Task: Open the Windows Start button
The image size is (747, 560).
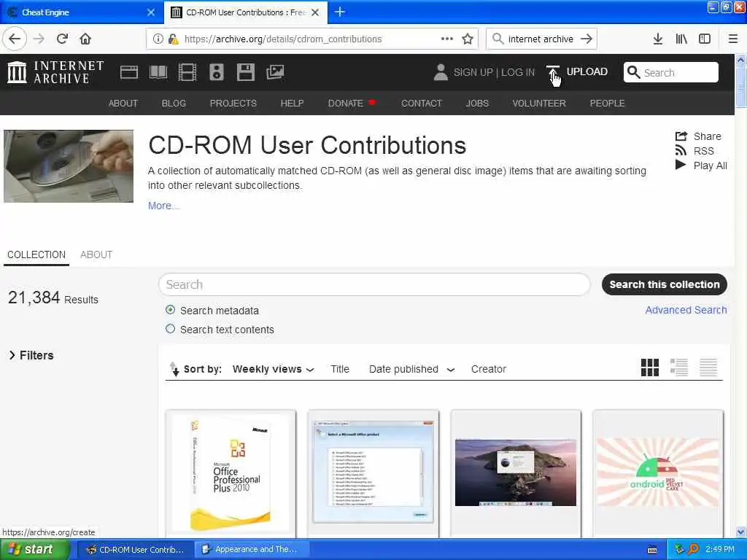Action: point(34,550)
